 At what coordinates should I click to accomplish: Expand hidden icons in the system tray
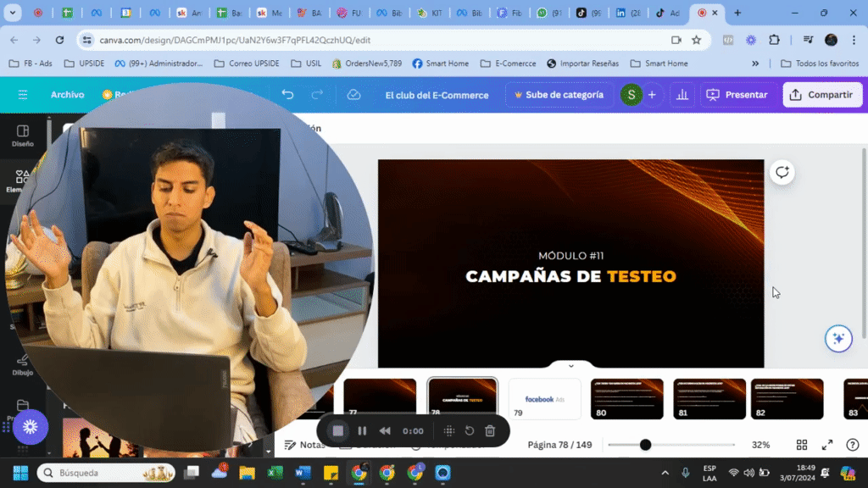point(665,473)
